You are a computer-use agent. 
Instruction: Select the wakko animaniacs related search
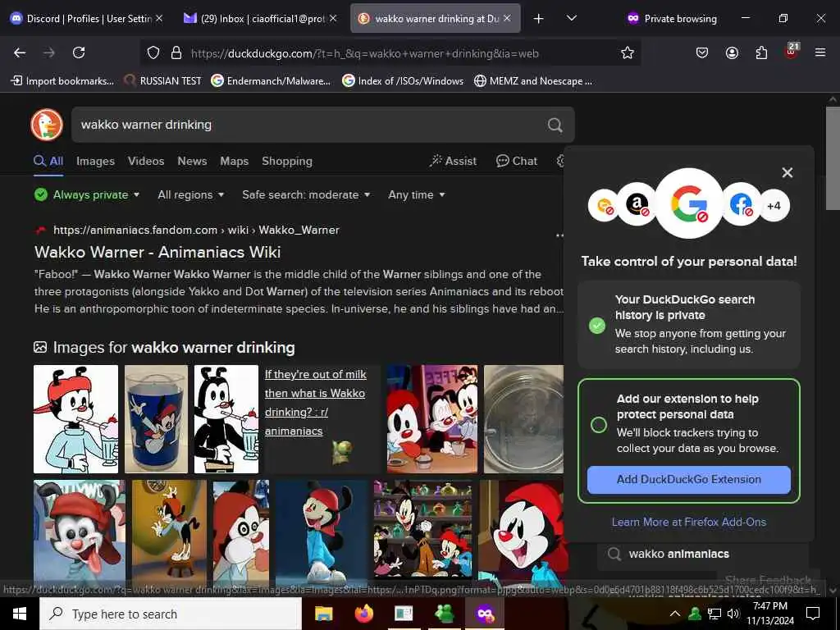click(x=678, y=554)
